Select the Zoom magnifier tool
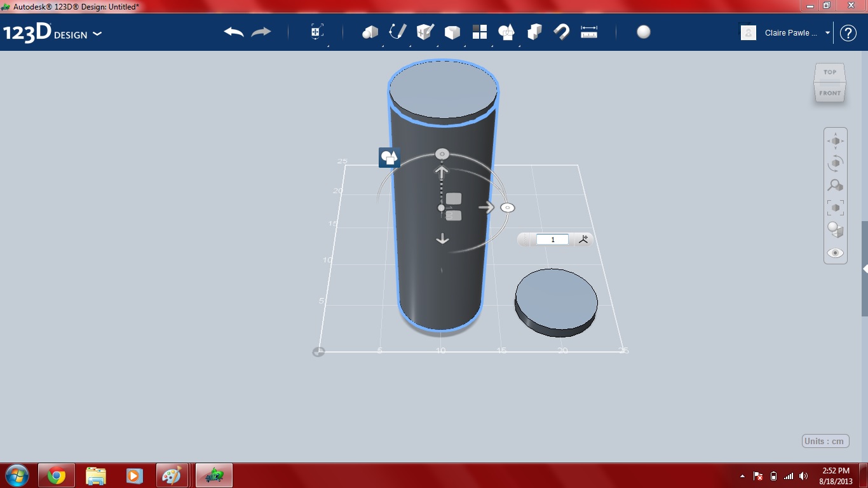This screenshot has width=868, height=488. (x=836, y=186)
